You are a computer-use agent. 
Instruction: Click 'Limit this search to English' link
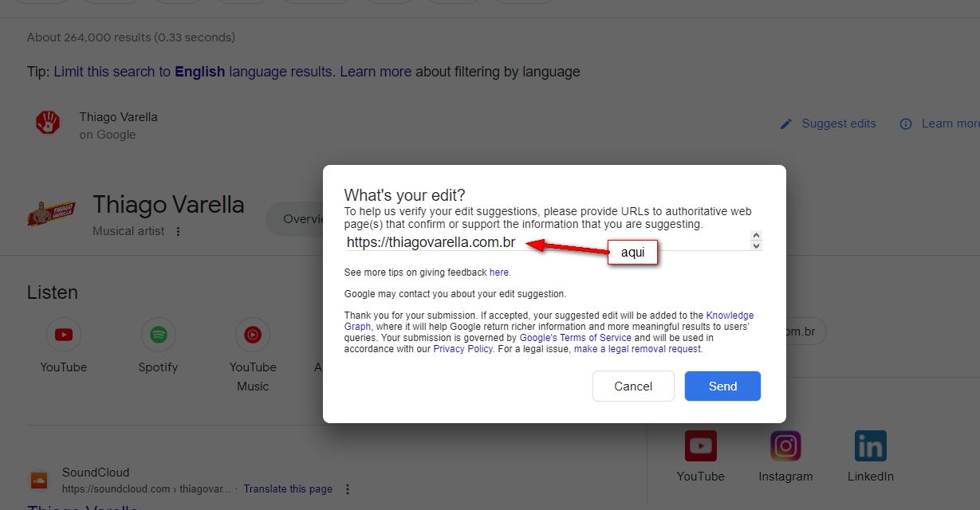(192, 72)
